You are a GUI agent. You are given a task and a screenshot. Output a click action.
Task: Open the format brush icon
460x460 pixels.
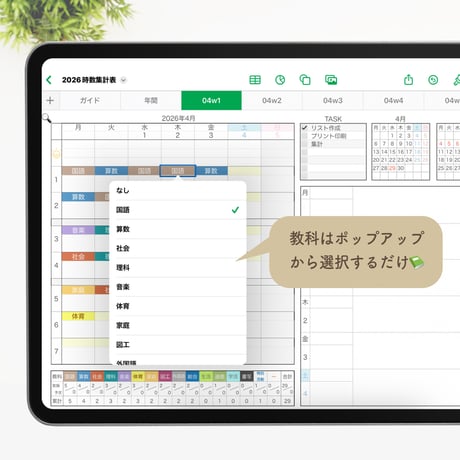tap(457, 80)
